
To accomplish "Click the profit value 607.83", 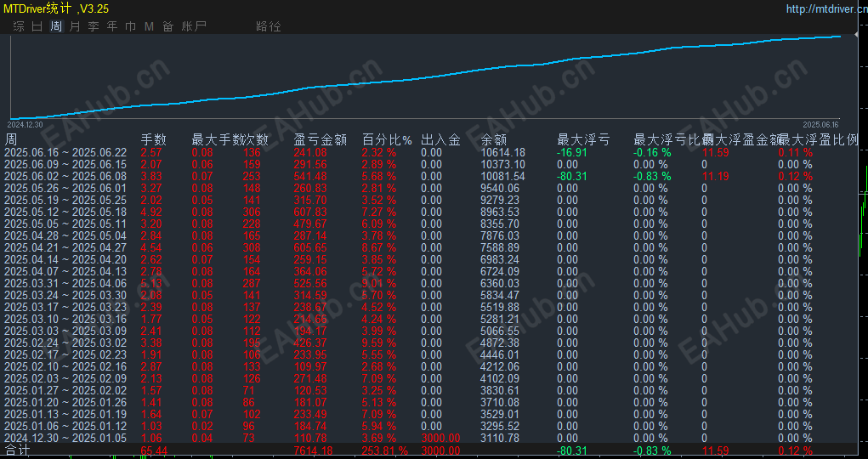I will point(310,212).
